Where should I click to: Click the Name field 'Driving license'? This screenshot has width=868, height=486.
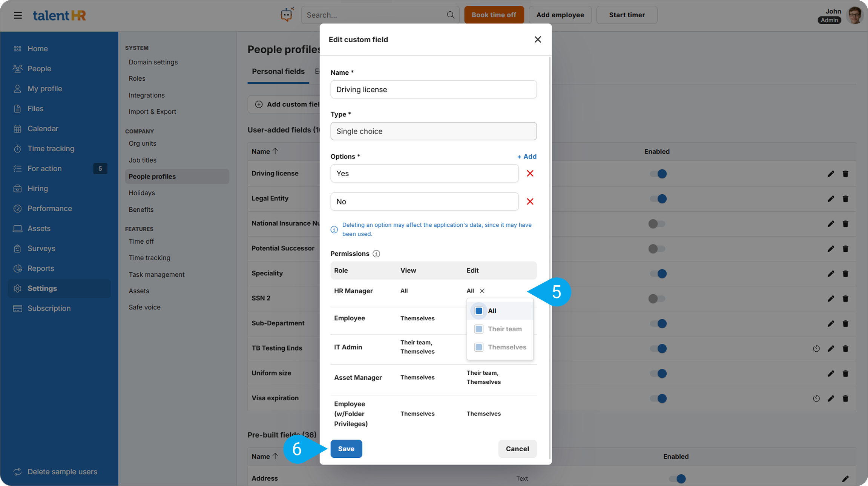click(x=433, y=89)
